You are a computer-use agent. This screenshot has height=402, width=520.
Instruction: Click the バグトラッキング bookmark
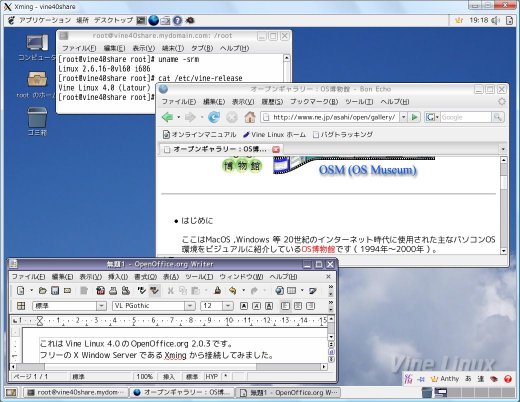click(x=343, y=135)
